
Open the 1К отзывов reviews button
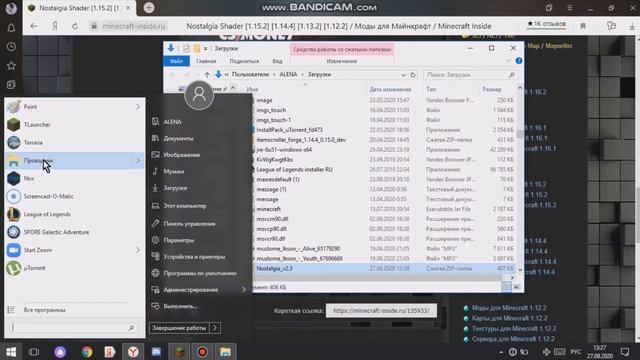click(547, 24)
